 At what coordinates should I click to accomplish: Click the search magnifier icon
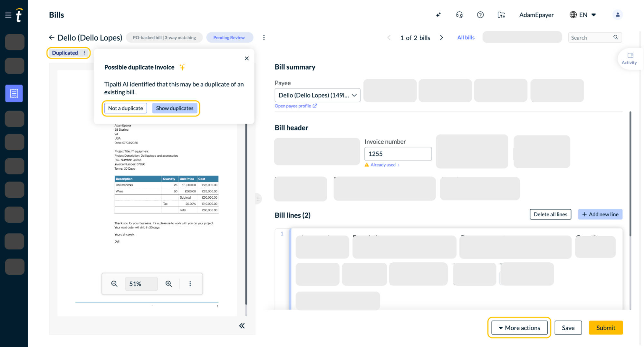(x=616, y=37)
